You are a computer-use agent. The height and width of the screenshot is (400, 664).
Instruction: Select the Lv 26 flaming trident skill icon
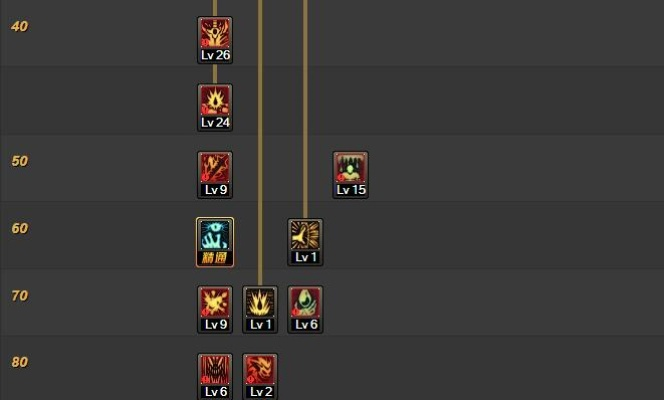215,40
